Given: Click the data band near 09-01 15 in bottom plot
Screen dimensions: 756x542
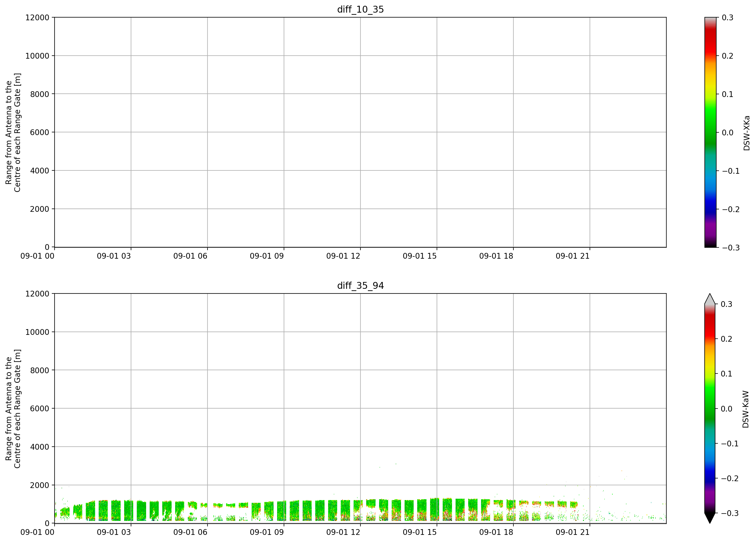Looking at the screenshot, I should [x=435, y=509].
